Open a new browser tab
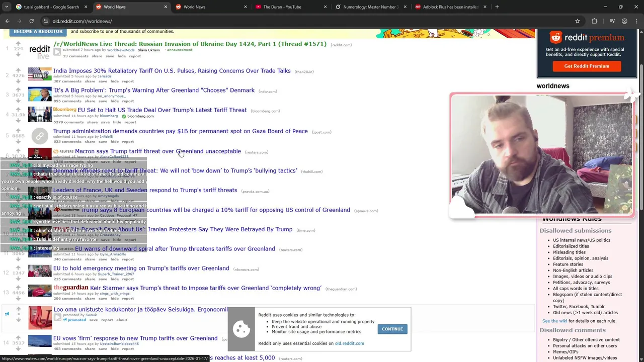The width and height of the screenshot is (644, 362). (x=497, y=7)
